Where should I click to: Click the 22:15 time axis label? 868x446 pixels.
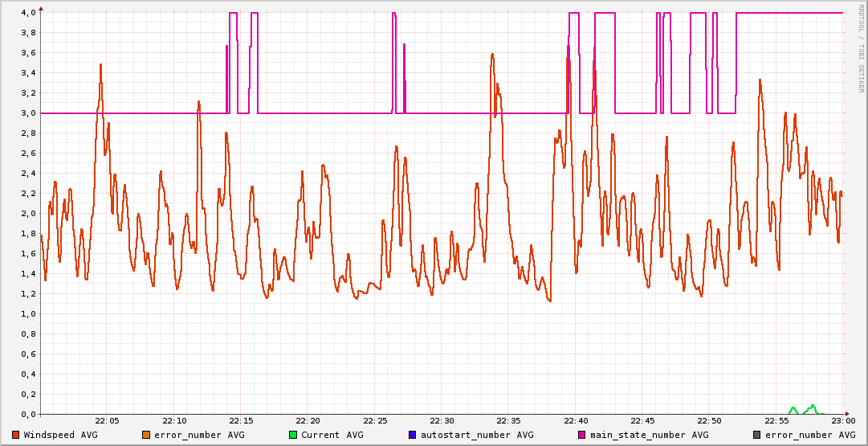(x=241, y=421)
